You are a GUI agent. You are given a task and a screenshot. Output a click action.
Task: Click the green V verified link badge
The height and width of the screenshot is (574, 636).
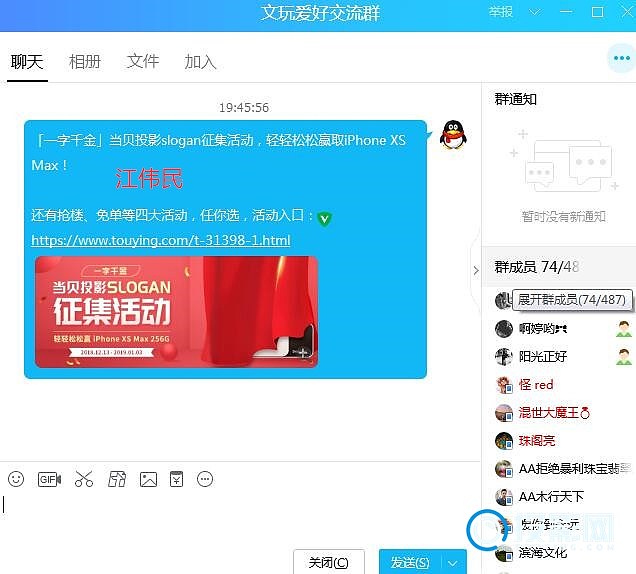(324, 219)
